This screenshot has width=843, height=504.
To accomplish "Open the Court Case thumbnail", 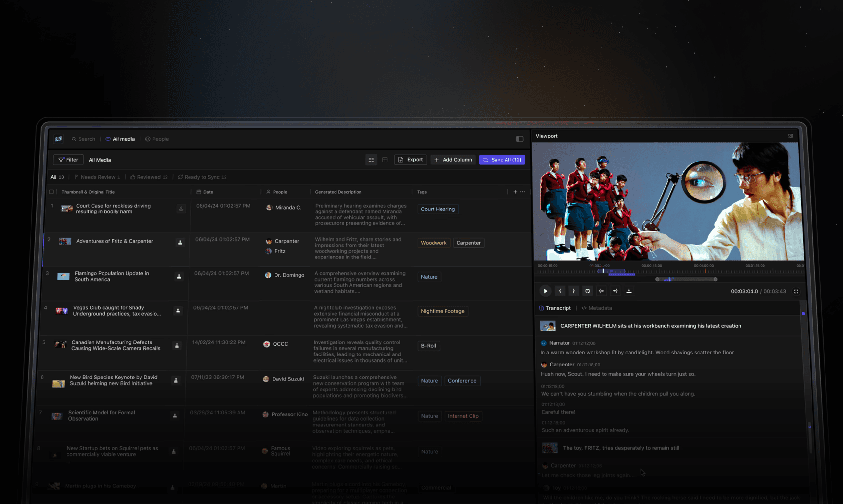I will click(67, 209).
